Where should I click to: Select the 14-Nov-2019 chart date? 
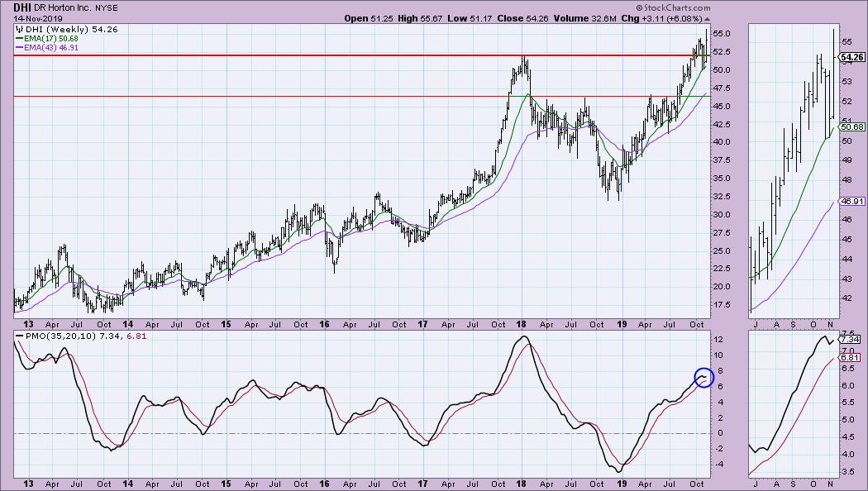(38, 19)
